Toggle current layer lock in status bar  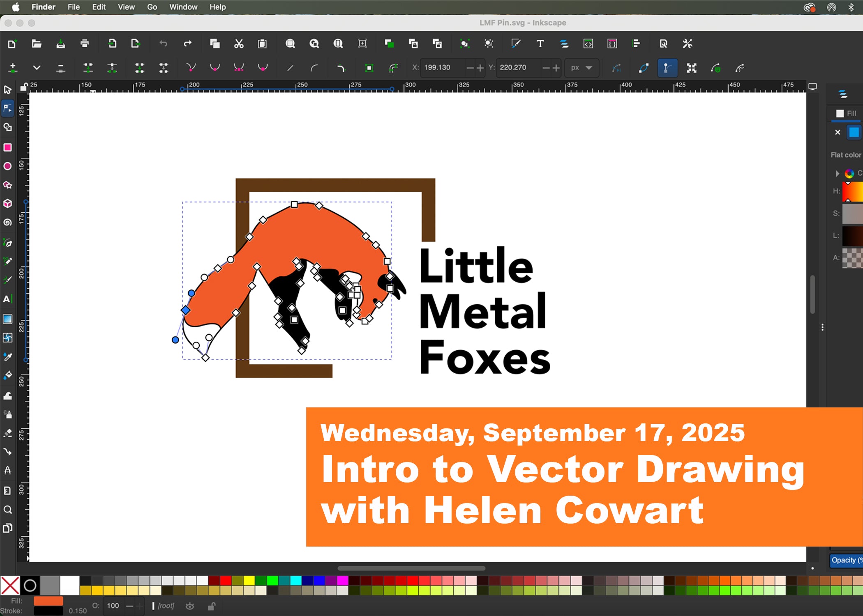click(x=212, y=606)
